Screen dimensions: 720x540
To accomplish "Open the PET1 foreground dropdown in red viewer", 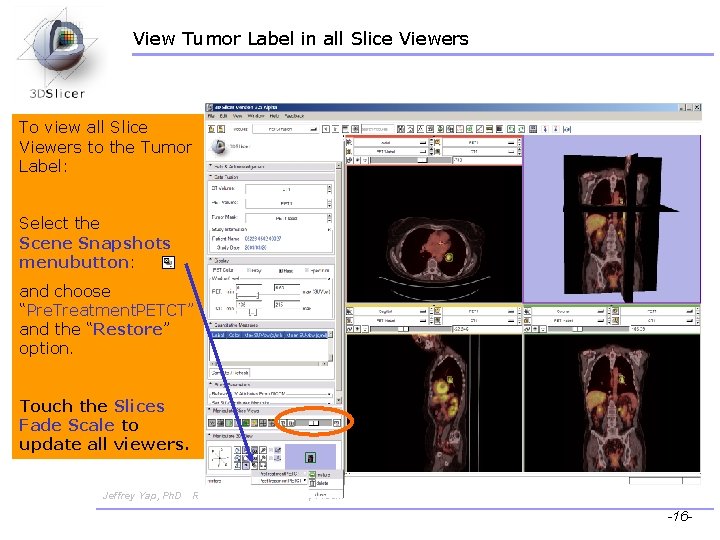I will pyautogui.click(x=478, y=142).
